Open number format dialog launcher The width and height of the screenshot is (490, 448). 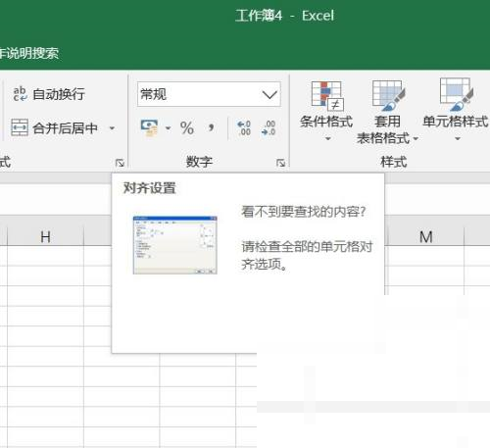click(x=280, y=163)
